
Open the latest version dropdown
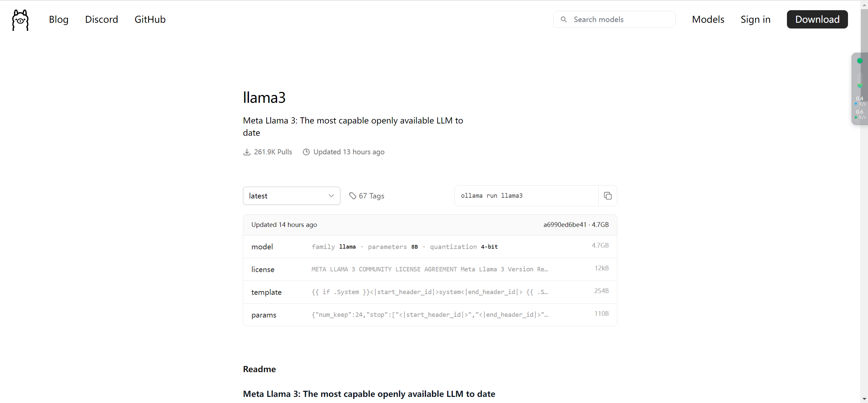(x=291, y=196)
